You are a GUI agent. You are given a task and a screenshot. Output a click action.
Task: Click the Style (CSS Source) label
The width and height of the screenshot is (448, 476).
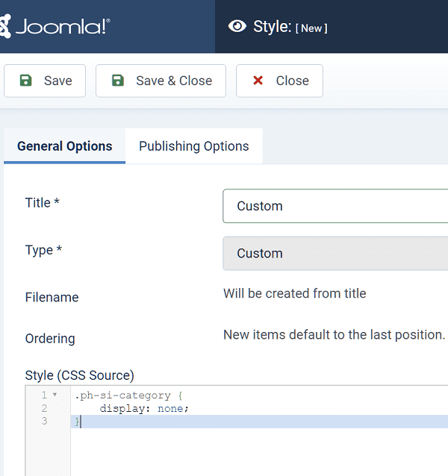click(x=79, y=375)
